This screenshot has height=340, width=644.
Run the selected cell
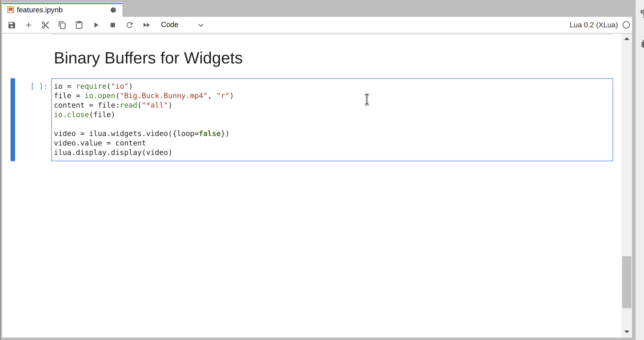(96, 25)
